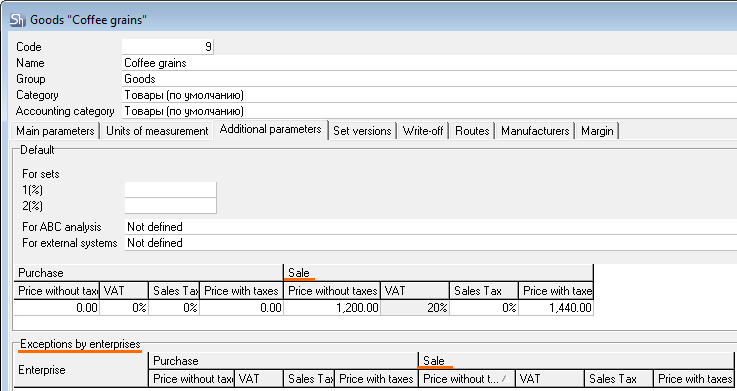Click the Enterprise column header in exceptions

point(81,370)
